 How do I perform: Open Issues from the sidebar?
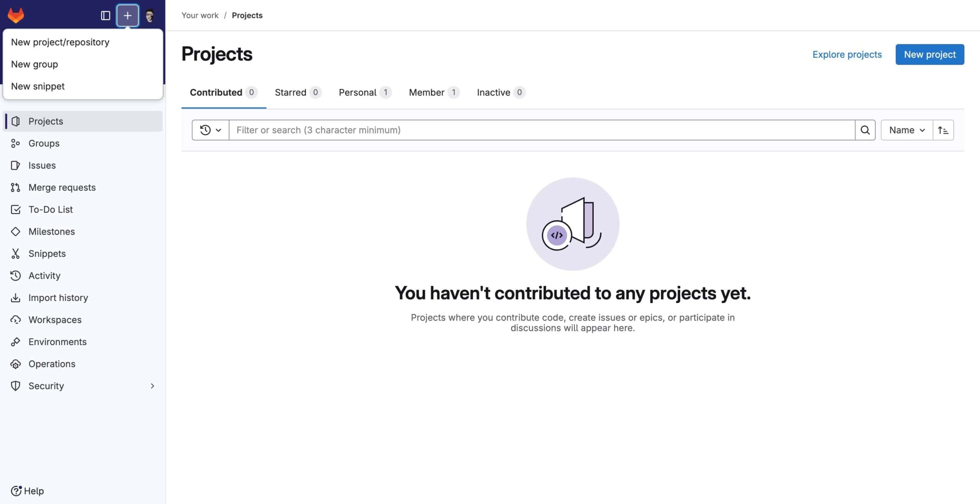pos(42,165)
